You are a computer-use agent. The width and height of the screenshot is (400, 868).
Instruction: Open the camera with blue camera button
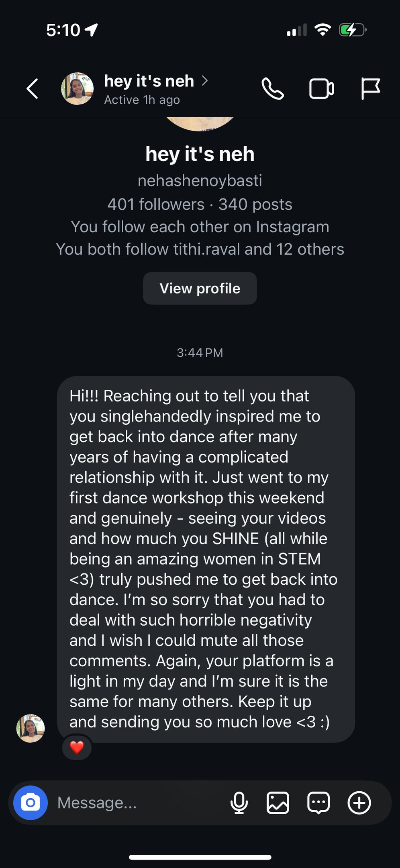pos(31,802)
